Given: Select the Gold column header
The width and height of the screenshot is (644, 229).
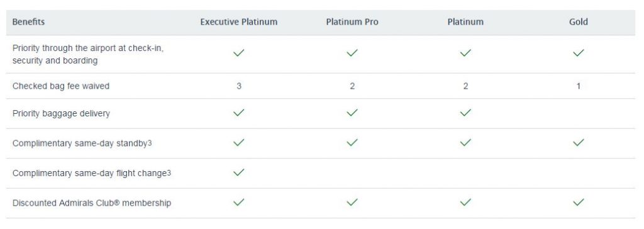Looking at the screenshot, I should point(579,22).
